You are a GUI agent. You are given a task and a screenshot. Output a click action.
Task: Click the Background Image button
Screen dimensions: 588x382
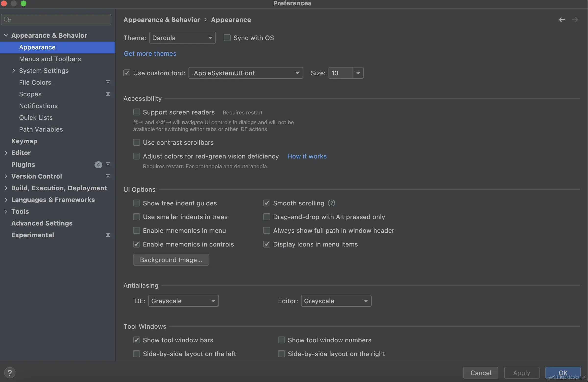coord(171,260)
